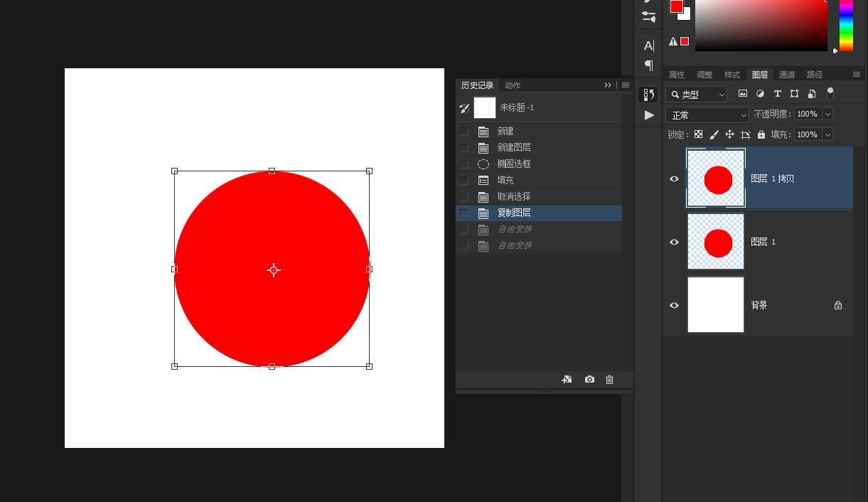This screenshot has width=868, height=502.
Task: Click the lock transparent pixels icon
Action: click(698, 134)
